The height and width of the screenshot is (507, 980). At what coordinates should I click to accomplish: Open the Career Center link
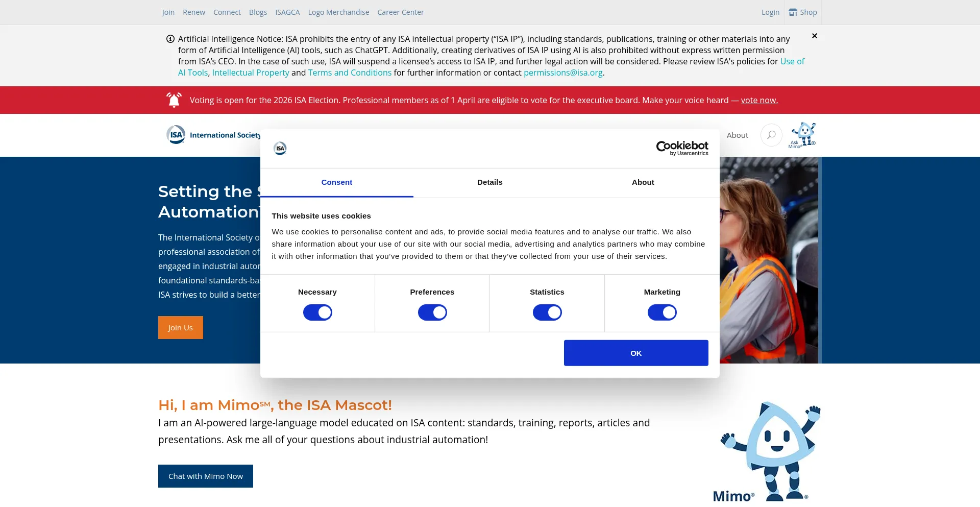[401, 12]
